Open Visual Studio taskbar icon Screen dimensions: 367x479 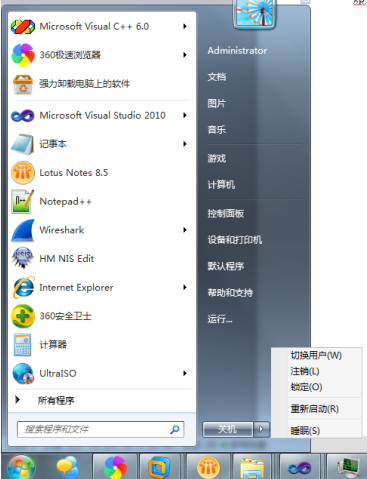[x=300, y=468]
